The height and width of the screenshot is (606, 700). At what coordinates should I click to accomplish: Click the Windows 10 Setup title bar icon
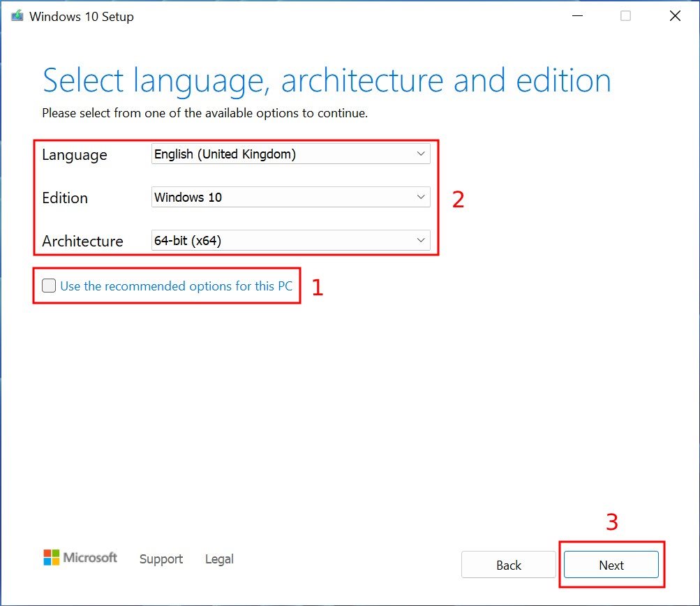[17, 16]
